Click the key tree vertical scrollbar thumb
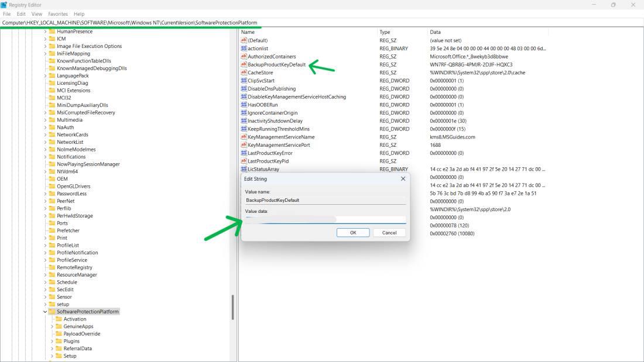This screenshot has height=362, width=644. [233, 307]
